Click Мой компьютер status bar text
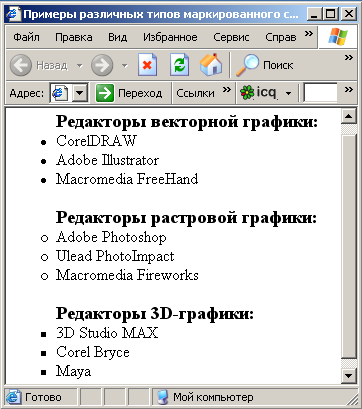 213,397
